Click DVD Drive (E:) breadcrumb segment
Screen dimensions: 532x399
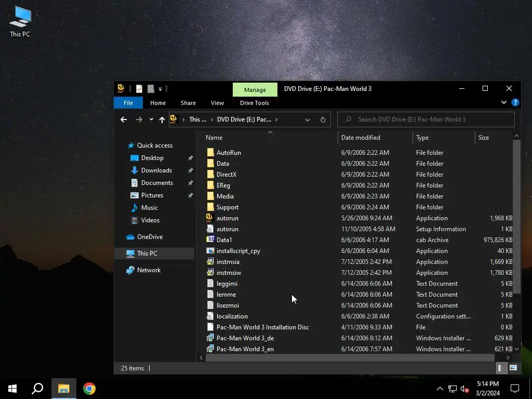[244, 119]
